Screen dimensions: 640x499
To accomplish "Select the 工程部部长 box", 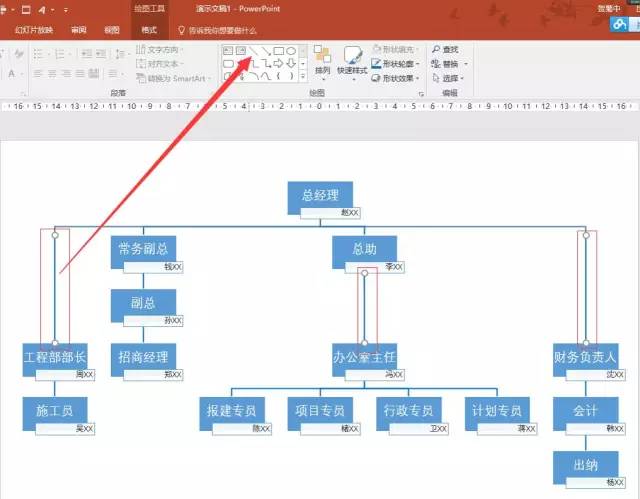I will (x=55, y=359).
